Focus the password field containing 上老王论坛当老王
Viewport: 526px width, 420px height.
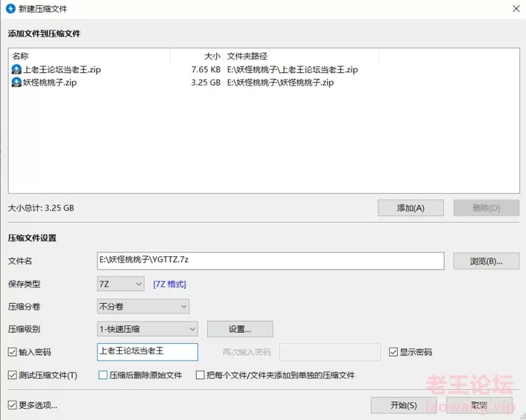147,352
